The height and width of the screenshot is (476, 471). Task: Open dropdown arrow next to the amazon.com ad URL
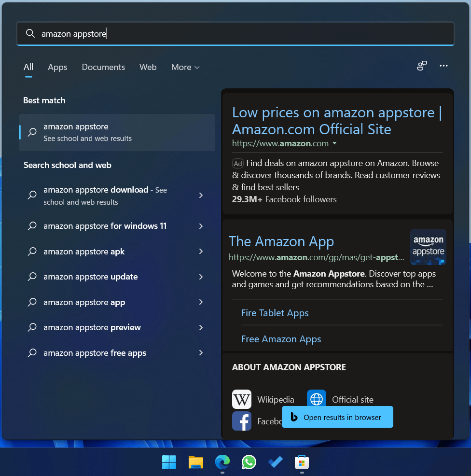click(334, 143)
